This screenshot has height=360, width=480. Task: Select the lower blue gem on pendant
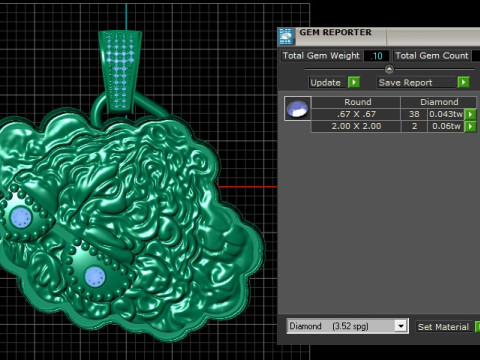95,277
